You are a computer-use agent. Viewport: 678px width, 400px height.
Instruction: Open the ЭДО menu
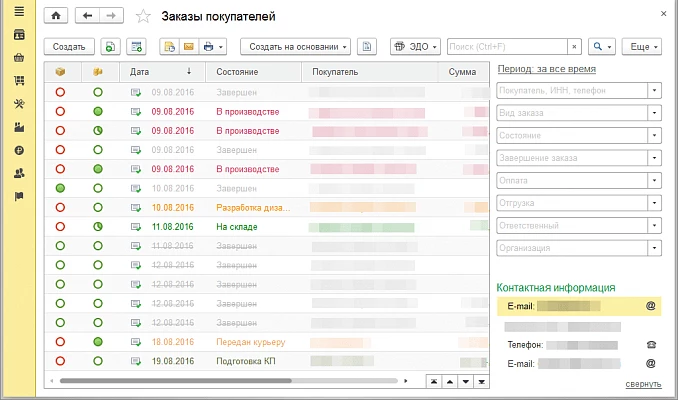(x=415, y=47)
